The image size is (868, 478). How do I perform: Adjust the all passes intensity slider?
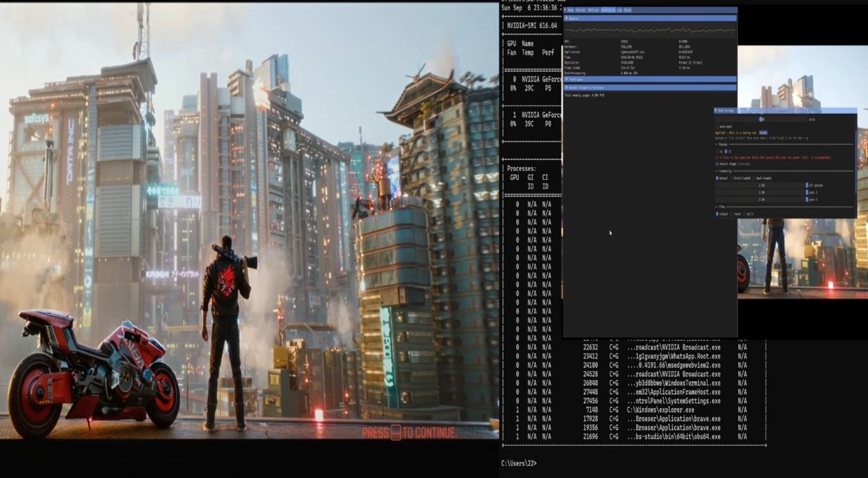click(761, 185)
